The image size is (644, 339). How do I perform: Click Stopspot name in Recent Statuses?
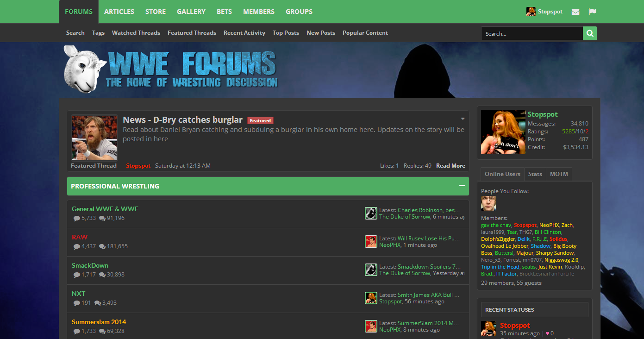[515, 326]
